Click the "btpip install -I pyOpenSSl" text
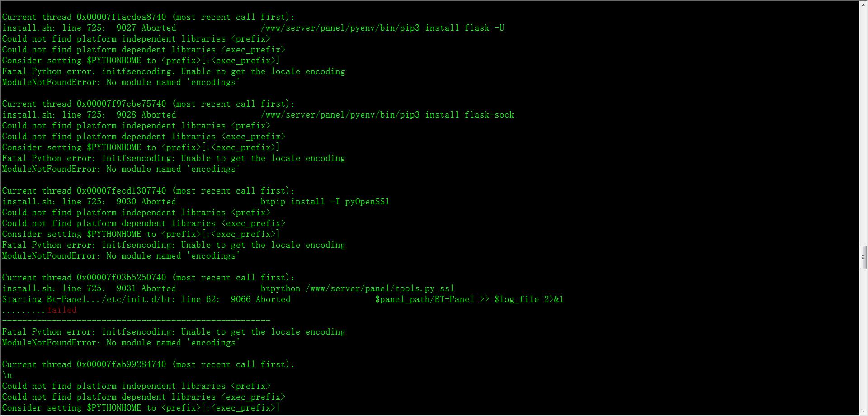This screenshot has width=868, height=416. pyautogui.click(x=325, y=202)
